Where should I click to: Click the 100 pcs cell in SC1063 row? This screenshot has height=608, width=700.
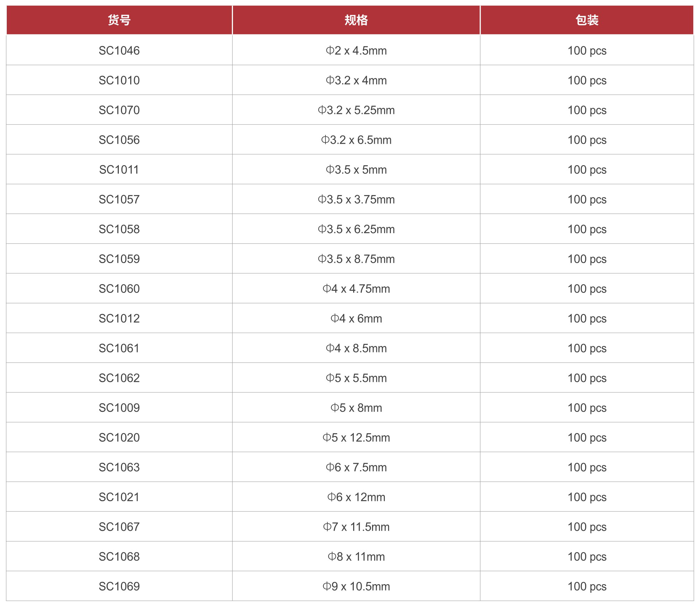[x=587, y=467]
